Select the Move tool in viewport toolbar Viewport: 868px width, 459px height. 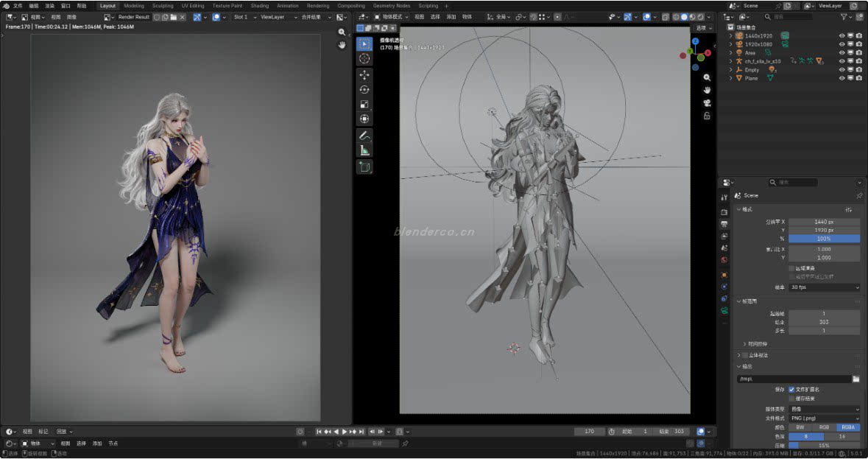tap(364, 75)
